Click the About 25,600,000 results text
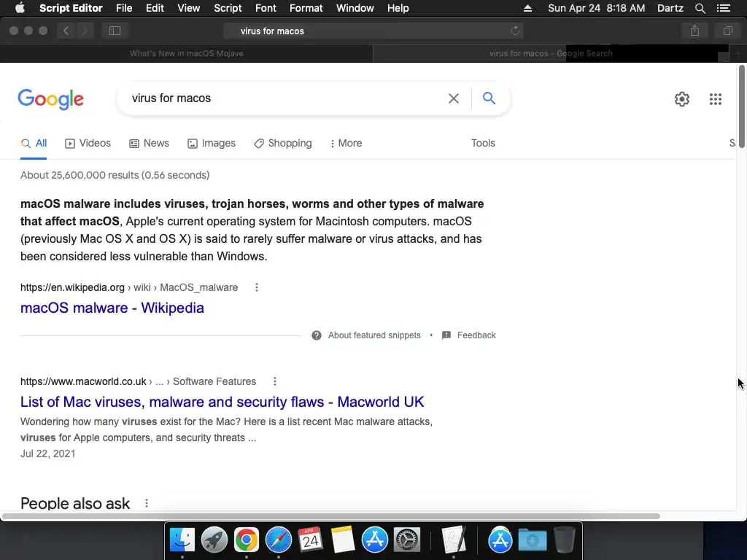 [x=115, y=175]
